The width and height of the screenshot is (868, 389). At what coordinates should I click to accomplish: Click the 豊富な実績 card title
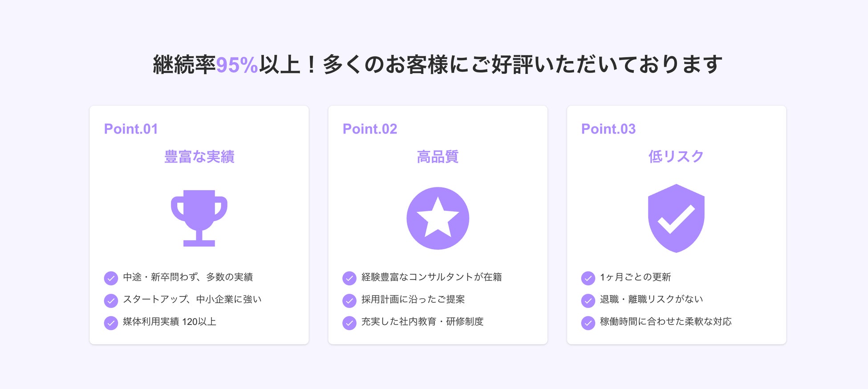(x=199, y=157)
